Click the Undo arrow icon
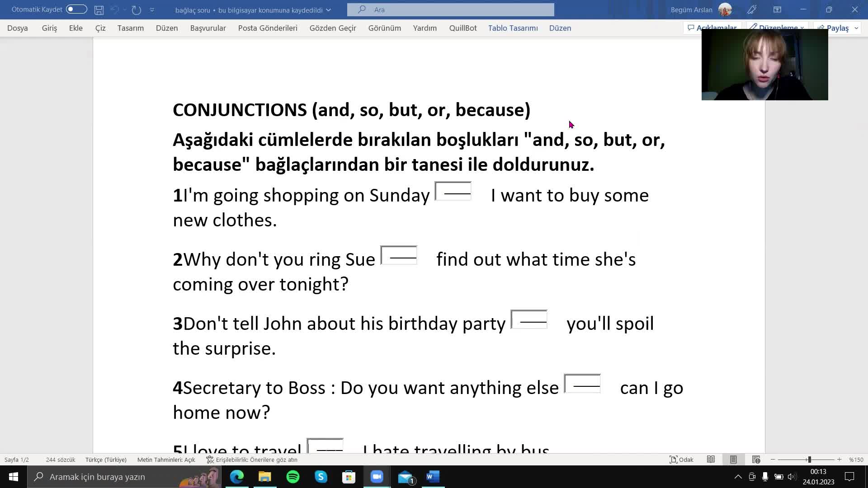Viewport: 868px width, 488px height. click(x=115, y=9)
